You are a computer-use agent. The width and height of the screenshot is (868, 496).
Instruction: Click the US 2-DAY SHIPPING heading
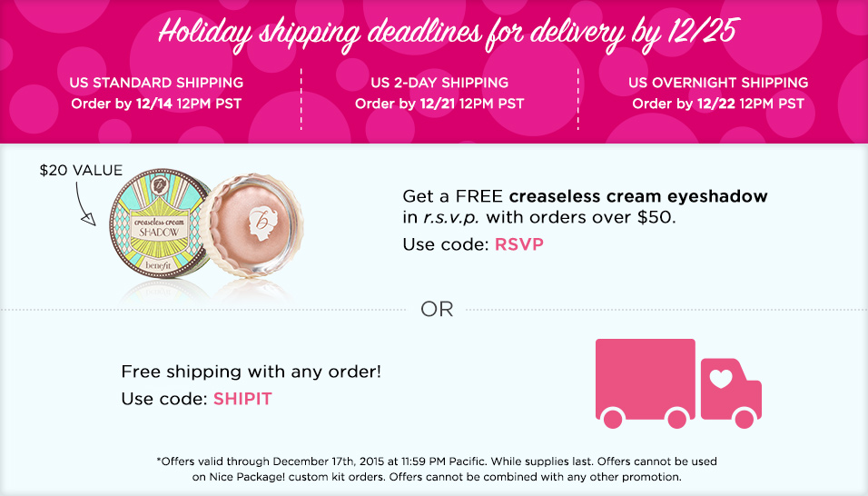(x=439, y=83)
